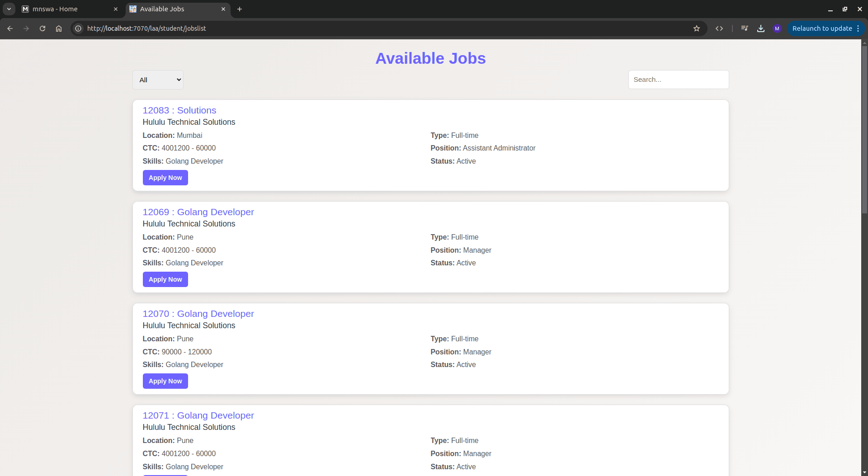Apply Now for job 12070
This screenshot has height=476, width=868.
165,381
